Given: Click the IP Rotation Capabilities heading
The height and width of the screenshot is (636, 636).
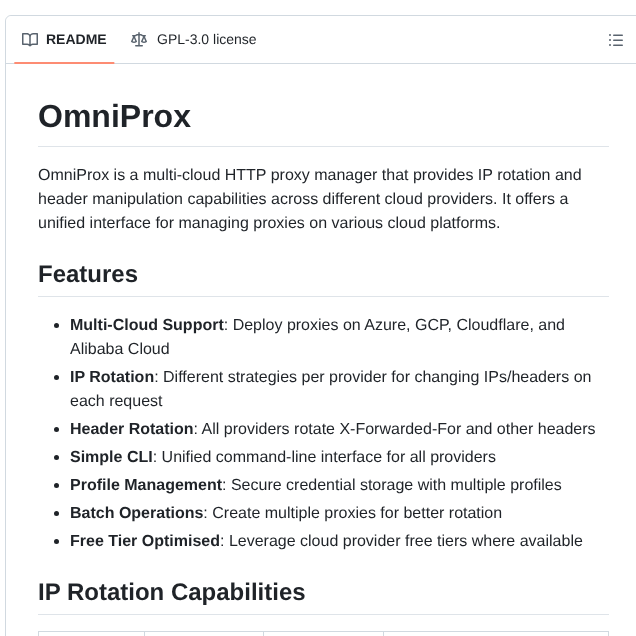Looking at the screenshot, I should tap(171, 592).
